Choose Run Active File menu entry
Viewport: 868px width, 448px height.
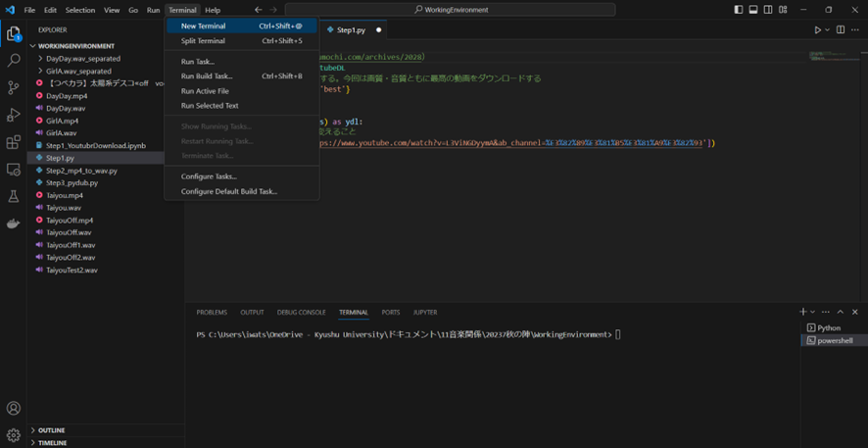pyautogui.click(x=241, y=91)
